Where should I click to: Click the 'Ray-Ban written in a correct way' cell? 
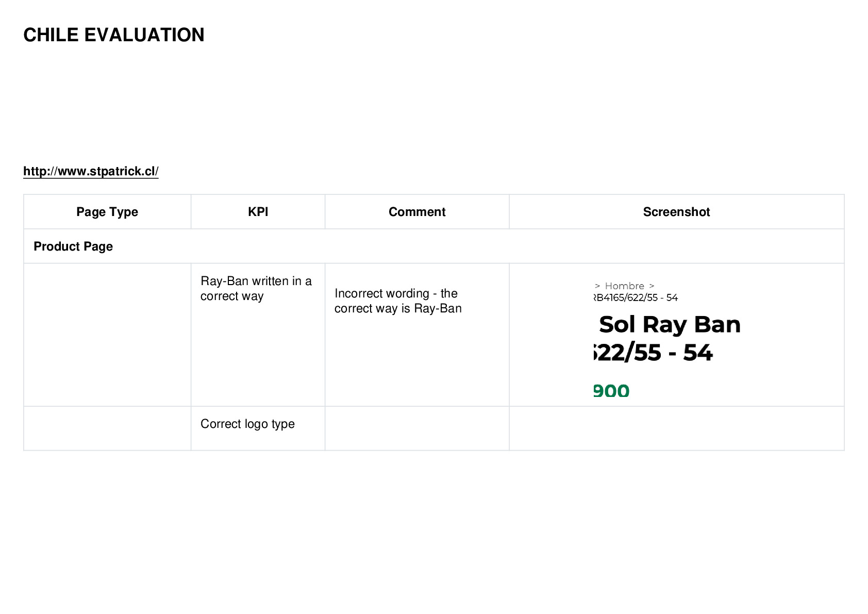point(258,335)
